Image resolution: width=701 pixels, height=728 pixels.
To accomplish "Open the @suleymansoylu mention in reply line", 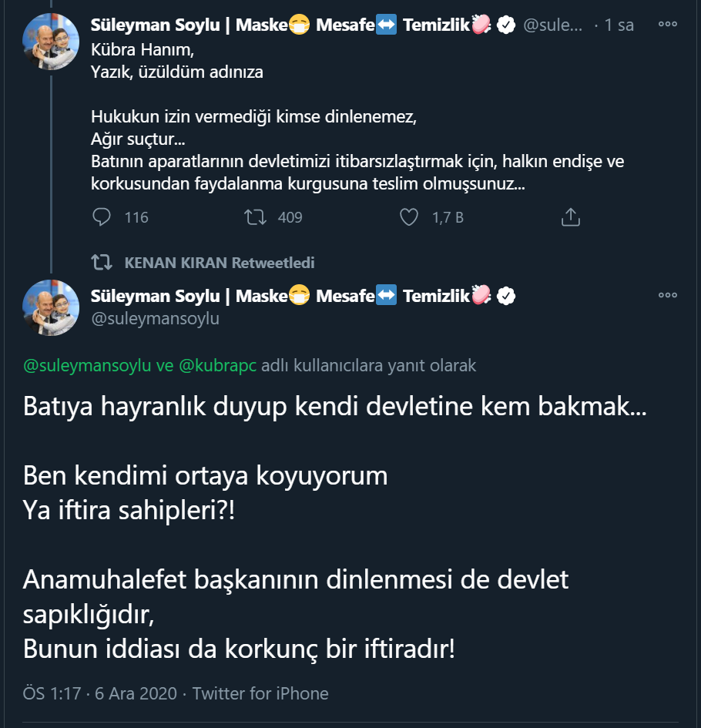I will 87,366.
